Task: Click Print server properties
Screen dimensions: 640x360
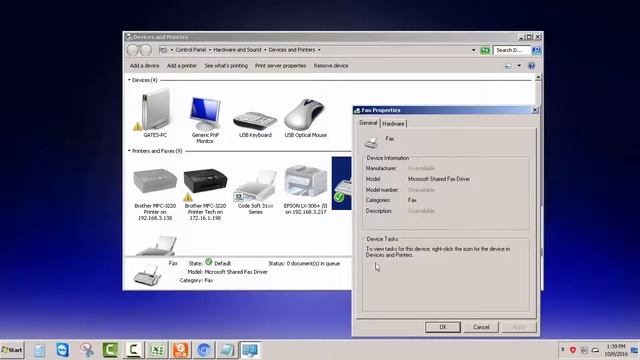Action: click(x=280, y=66)
